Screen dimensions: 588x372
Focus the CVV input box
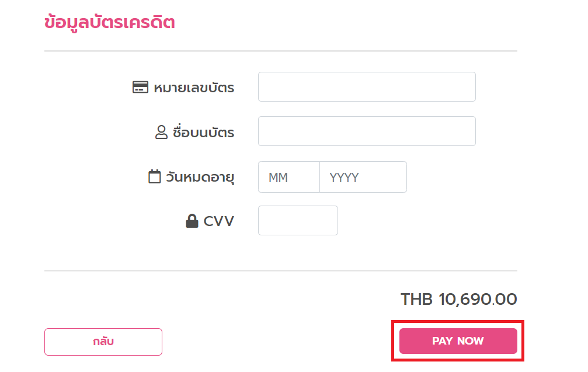(298, 221)
